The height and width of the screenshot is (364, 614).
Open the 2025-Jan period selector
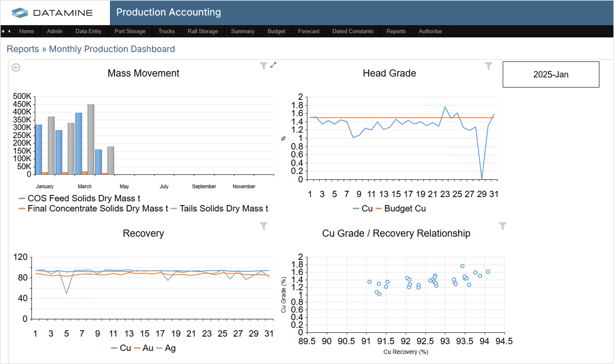click(x=551, y=74)
